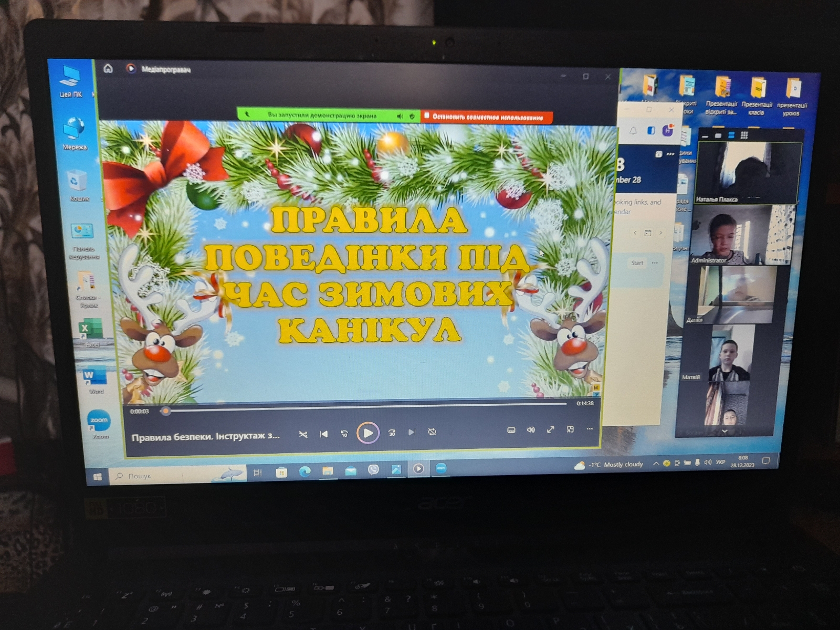
Task: Switch Zoom video panel to single thumbnail view
Action: click(718, 135)
